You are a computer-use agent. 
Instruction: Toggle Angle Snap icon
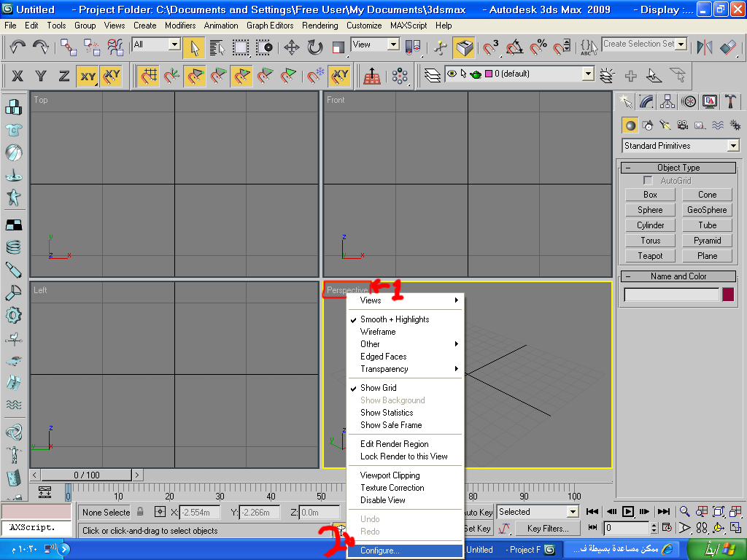coord(514,47)
